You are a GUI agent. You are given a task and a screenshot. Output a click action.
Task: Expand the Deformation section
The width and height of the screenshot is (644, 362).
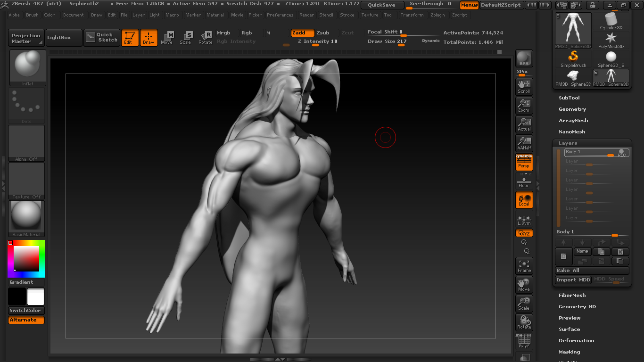(576, 341)
